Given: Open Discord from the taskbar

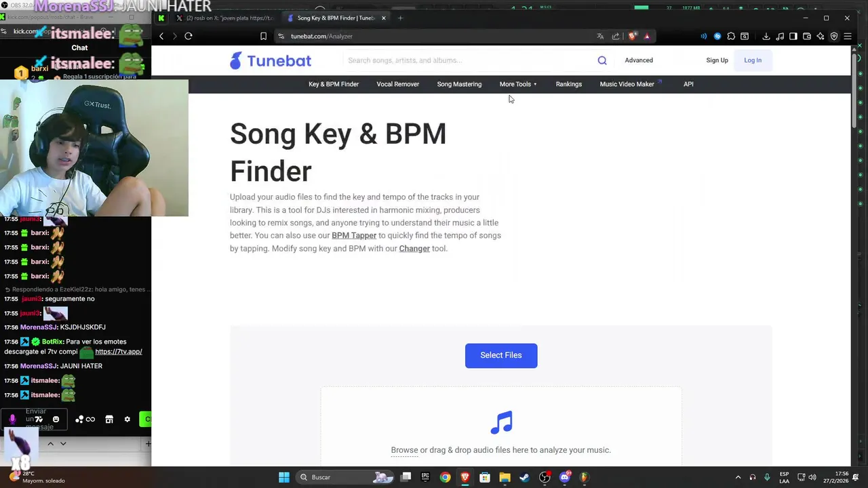Looking at the screenshot, I should click(565, 477).
